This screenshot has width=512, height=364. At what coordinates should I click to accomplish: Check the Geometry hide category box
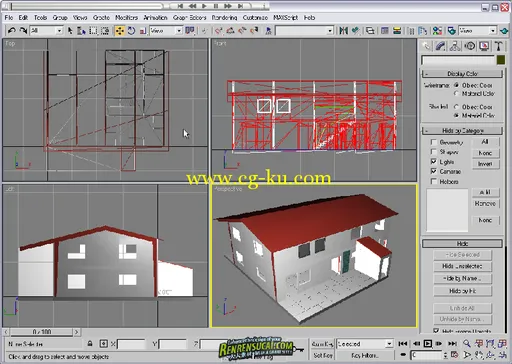pyautogui.click(x=434, y=142)
